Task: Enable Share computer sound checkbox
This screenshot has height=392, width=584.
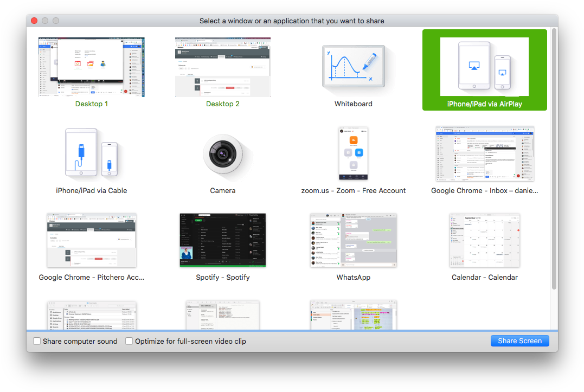Action: pos(37,341)
